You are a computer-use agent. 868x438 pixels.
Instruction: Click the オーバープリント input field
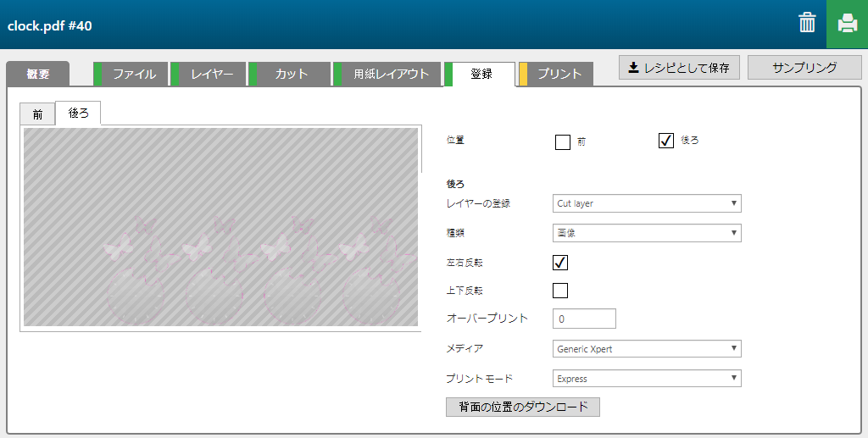[584, 319]
